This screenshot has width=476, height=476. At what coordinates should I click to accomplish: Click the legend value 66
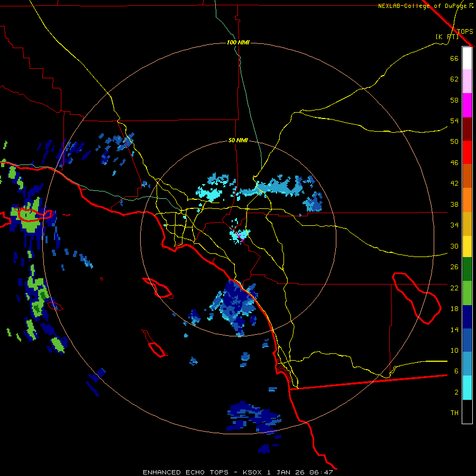[x=454, y=58]
